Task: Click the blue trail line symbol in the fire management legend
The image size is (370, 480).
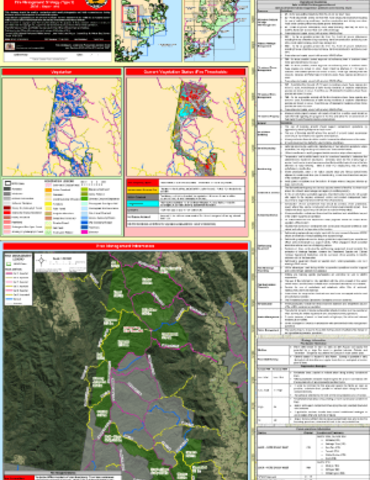Action: pos(8,299)
